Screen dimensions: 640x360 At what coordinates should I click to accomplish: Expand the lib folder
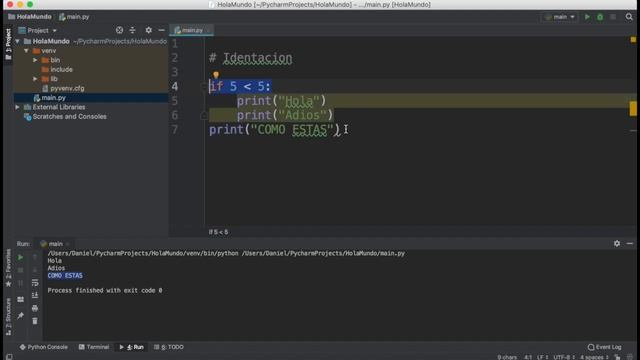pyautogui.click(x=36, y=79)
